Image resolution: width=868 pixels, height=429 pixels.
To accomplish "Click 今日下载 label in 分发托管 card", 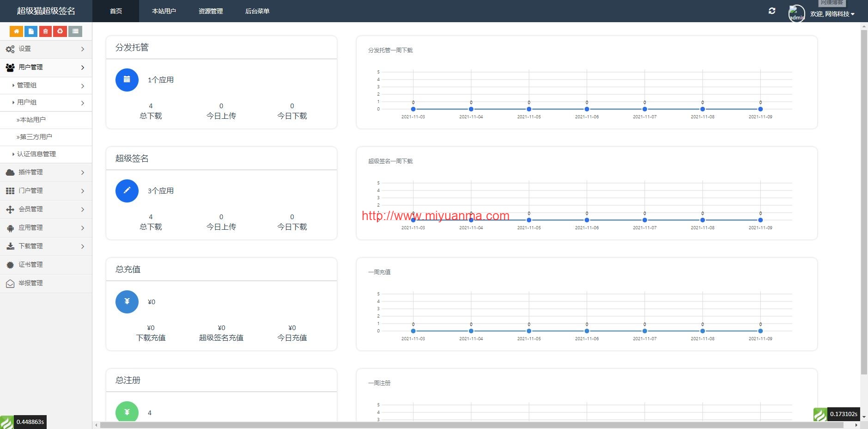I will (292, 116).
